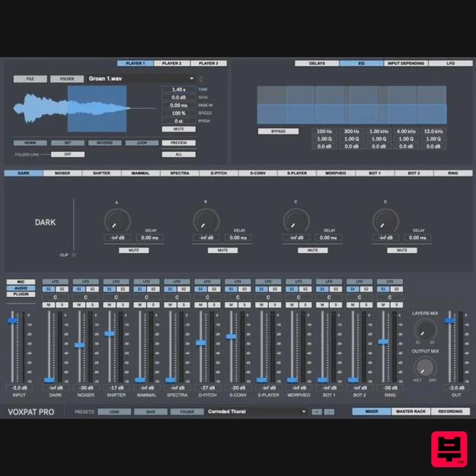
Task: Enable LOOP playback in Player 1
Action: 142,142
